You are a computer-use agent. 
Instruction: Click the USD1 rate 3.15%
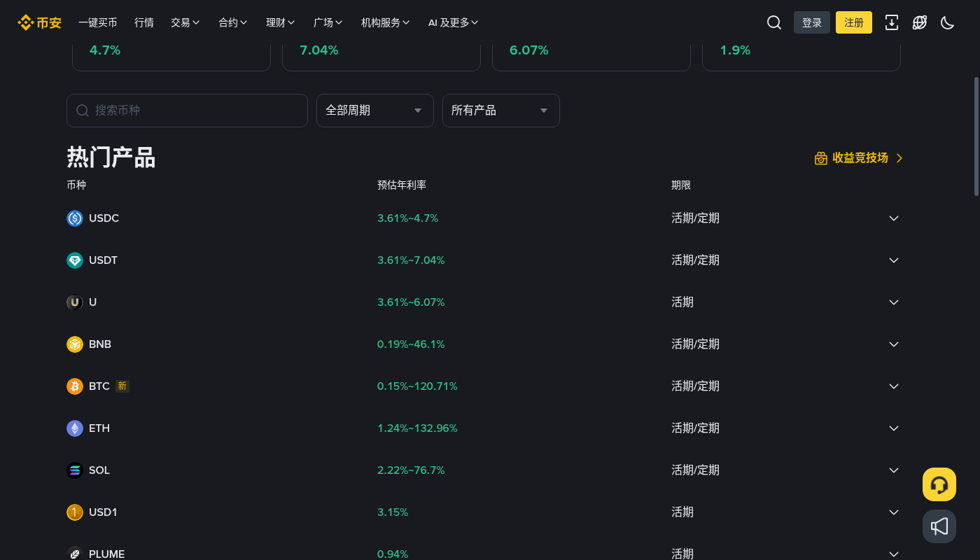point(393,512)
